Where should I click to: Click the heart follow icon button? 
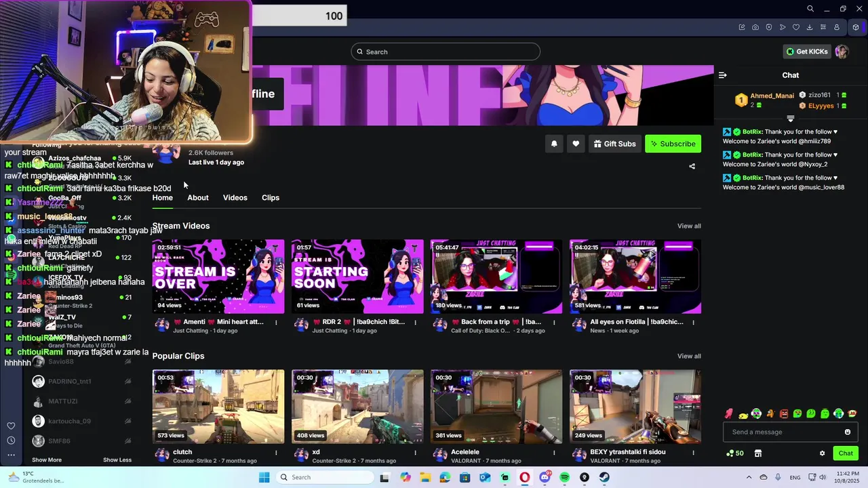tap(576, 144)
